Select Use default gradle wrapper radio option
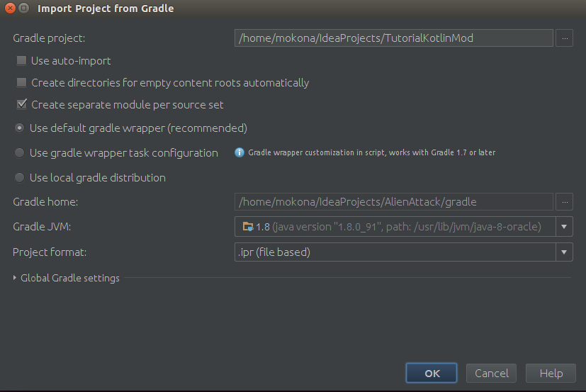 pos(19,128)
